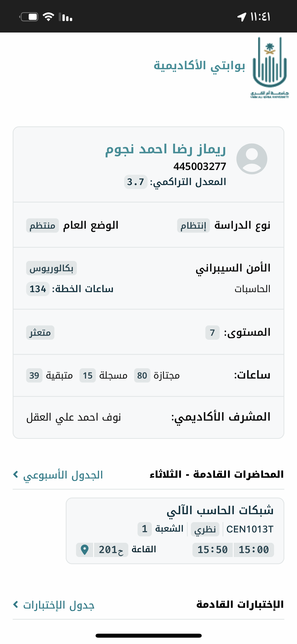The height and width of the screenshot is (644, 297).
Task: Tap the academic advisor name نوف احمد
Action: 73,417
